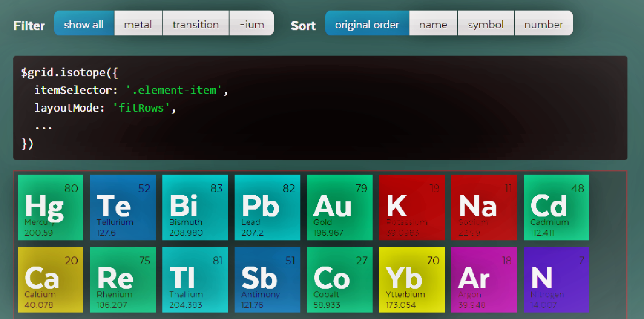Filter elements by transition
The height and width of the screenshot is (319, 644).
(195, 24)
